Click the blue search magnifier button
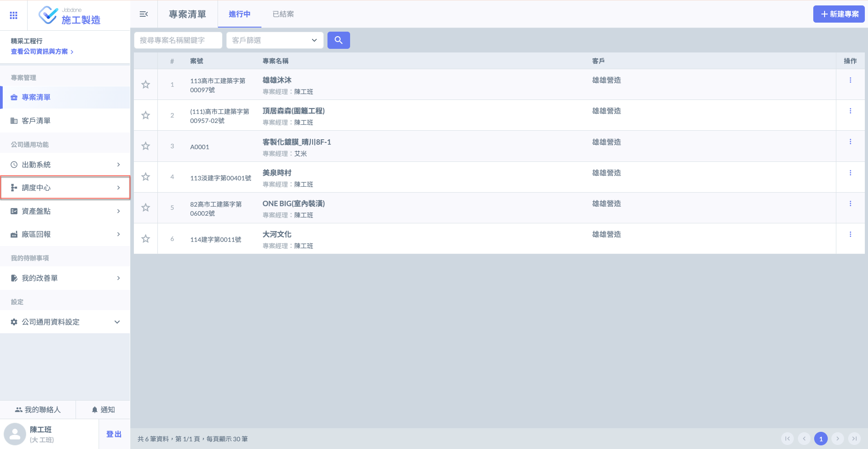 [338, 40]
